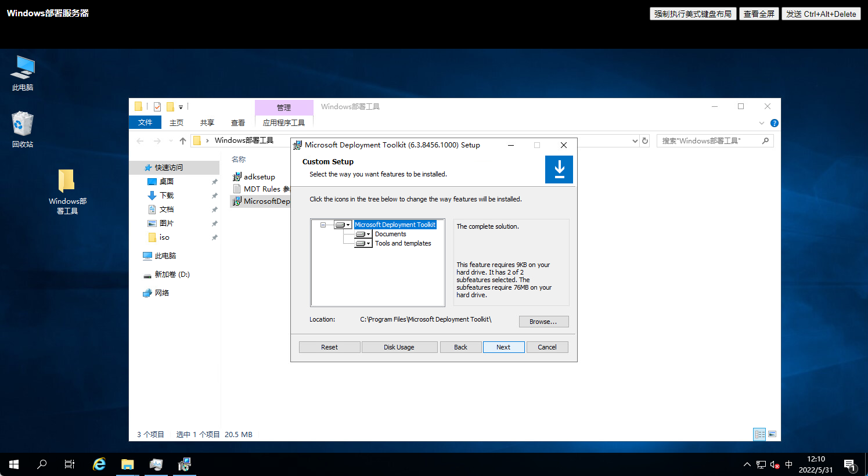
Task: Proceed with the Next button
Action: coord(503,347)
